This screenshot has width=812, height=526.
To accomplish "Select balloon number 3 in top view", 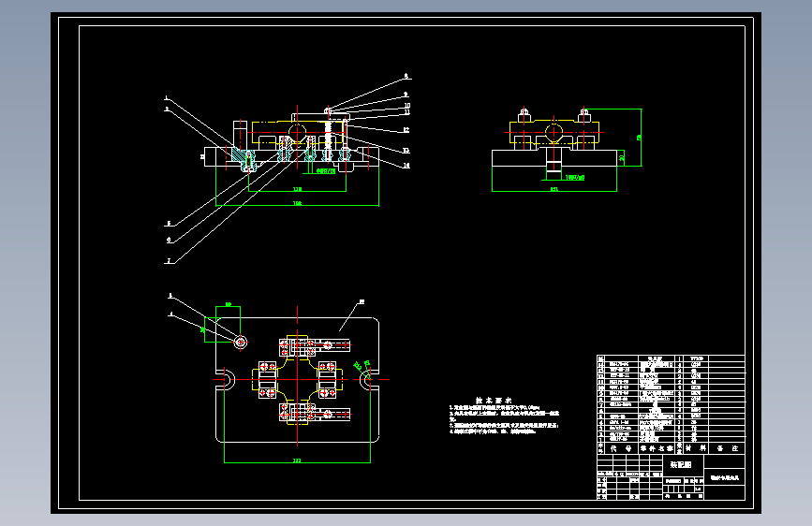I will pyautogui.click(x=170, y=296).
